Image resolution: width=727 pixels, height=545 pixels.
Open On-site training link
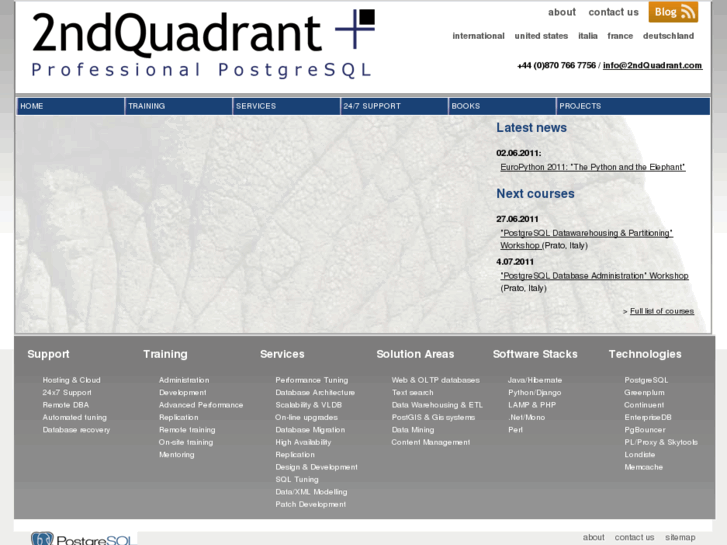185,442
